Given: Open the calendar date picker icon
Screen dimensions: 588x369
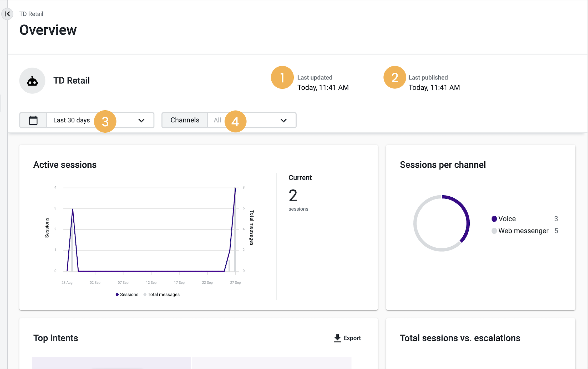Looking at the screenshot, I should pyautogui.click(x=33, y=120).
